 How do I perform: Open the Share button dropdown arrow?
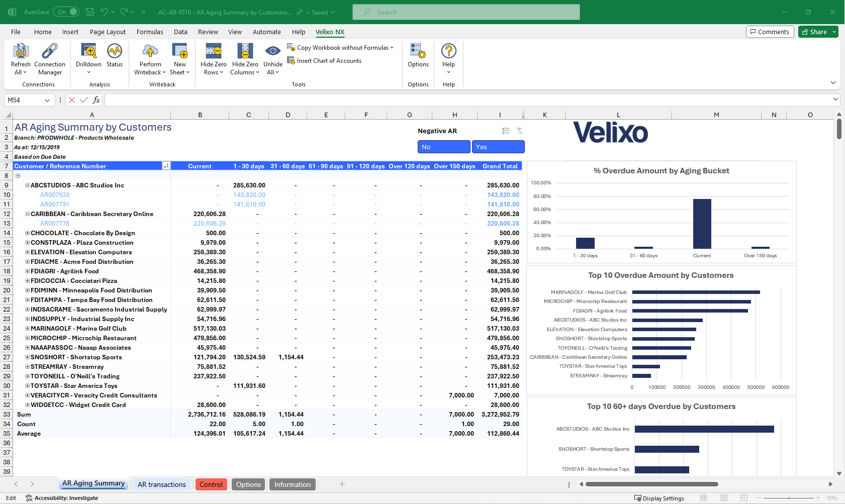[x=834, y=32]
